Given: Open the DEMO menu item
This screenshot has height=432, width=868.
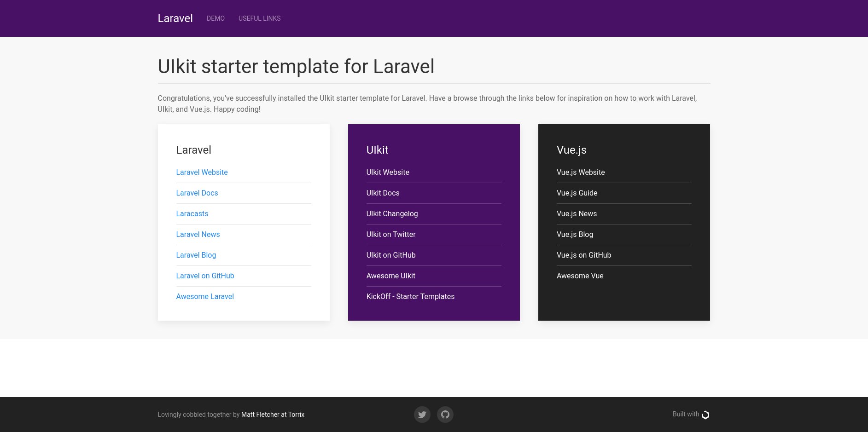Looking at the screenshot, I should [x=216, y=18].
